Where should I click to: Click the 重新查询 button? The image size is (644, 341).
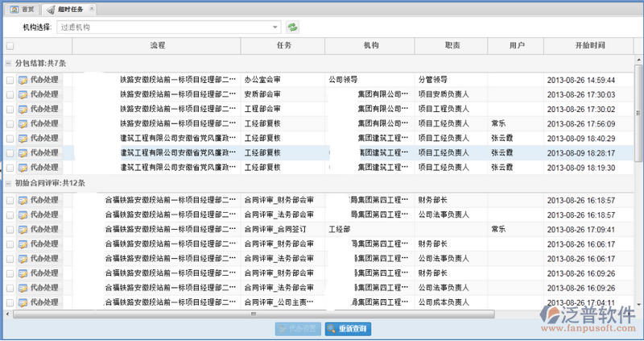tap(348, 329)
